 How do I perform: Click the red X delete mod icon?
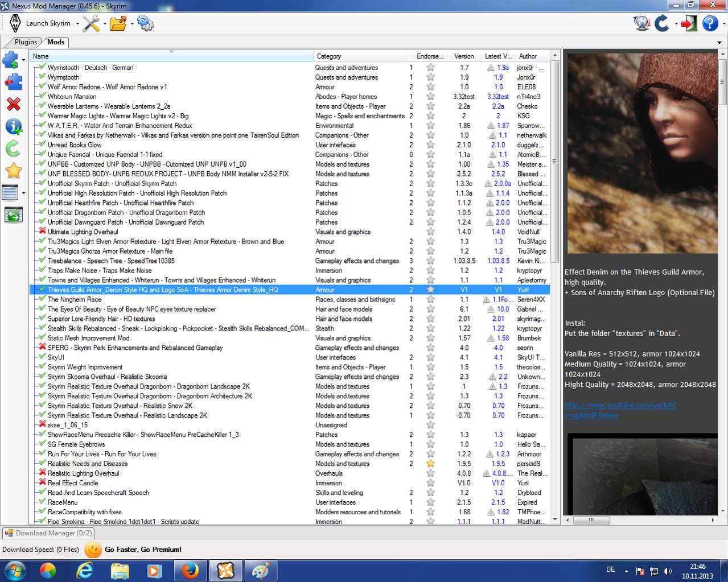13,104
